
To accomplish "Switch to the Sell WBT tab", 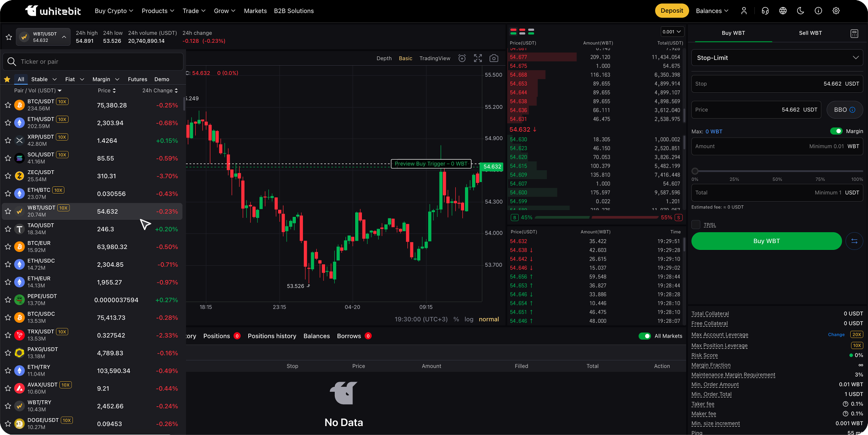I will click(x=810, y=33).
